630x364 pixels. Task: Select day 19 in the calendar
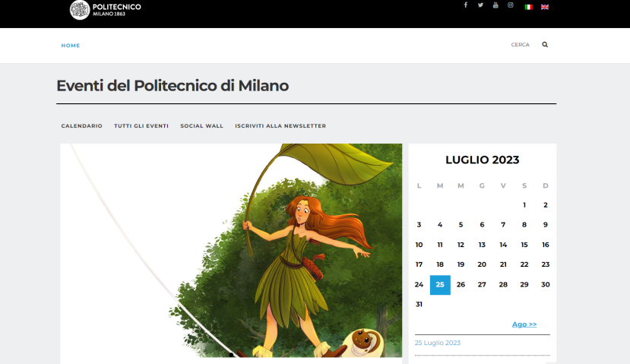click(x=461, y=264)
